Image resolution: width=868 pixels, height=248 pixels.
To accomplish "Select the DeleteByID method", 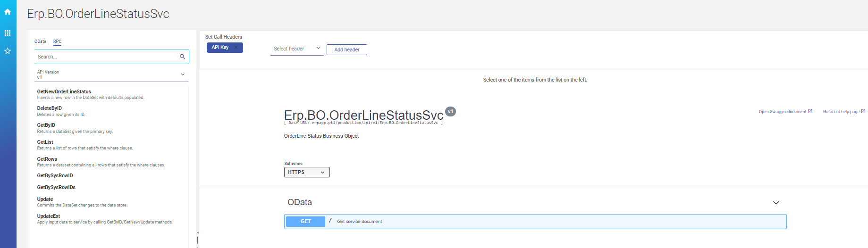I will click(x=50, y=108).
